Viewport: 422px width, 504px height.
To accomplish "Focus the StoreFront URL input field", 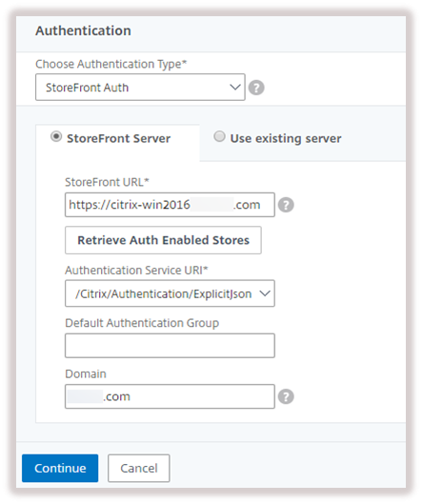I will pos(170,205).
